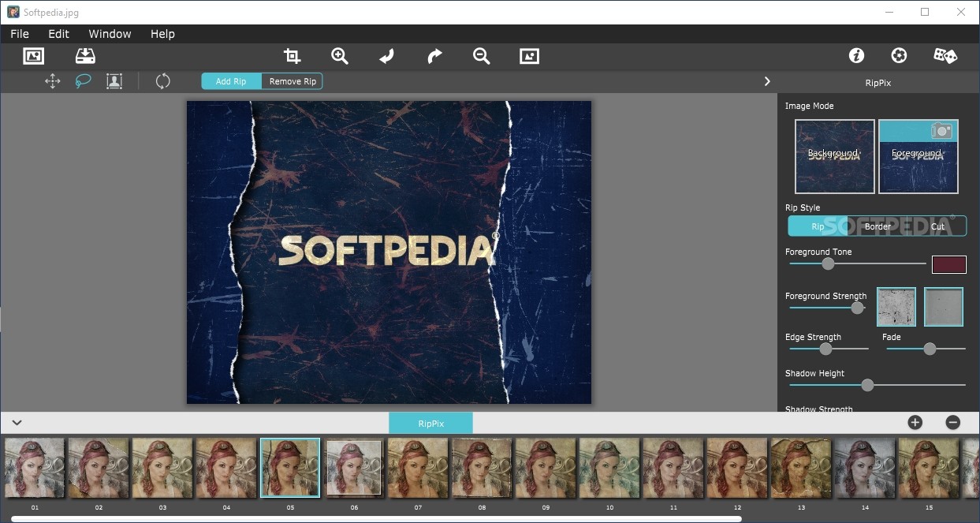Click the Foreground Tone slider

pyautogui.click(x=857, y=263)
